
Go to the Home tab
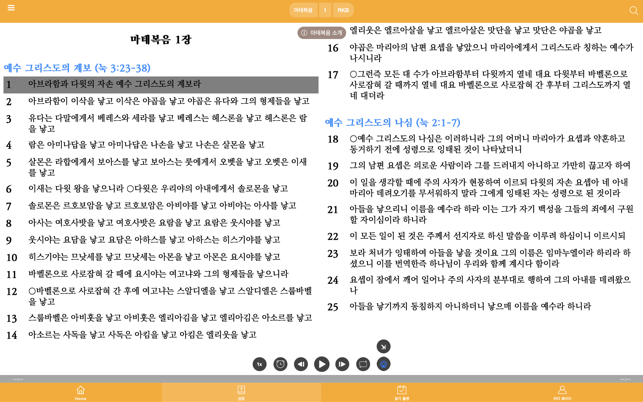point(80,392)
